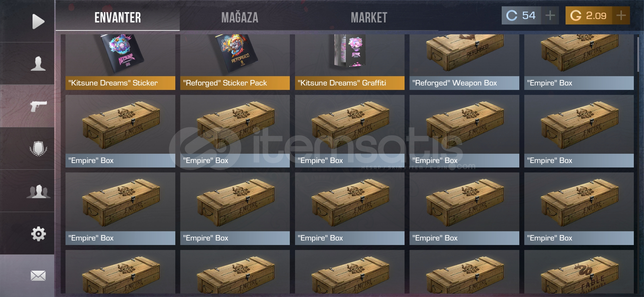Screen dimensions: 644x297
Task: Open the profile silhouette icon
Action: tap(38, 64)
